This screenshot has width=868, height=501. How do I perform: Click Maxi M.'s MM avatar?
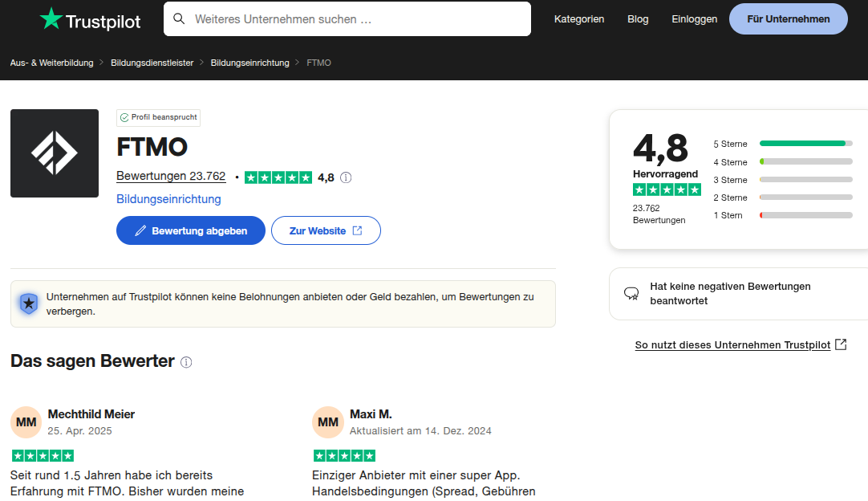[x=328, y=422]
